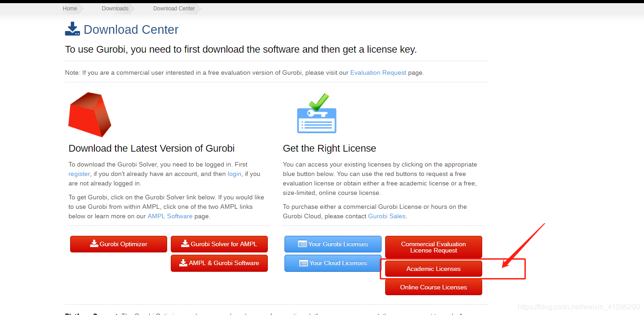Select the Download Center breadcrumb
The height and width of the screenshot is (315, 644).
click(x=174, y=9)
